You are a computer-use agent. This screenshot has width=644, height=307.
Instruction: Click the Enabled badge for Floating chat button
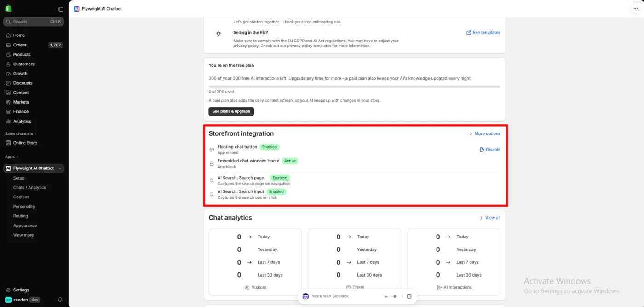click(x=270, y=147)
